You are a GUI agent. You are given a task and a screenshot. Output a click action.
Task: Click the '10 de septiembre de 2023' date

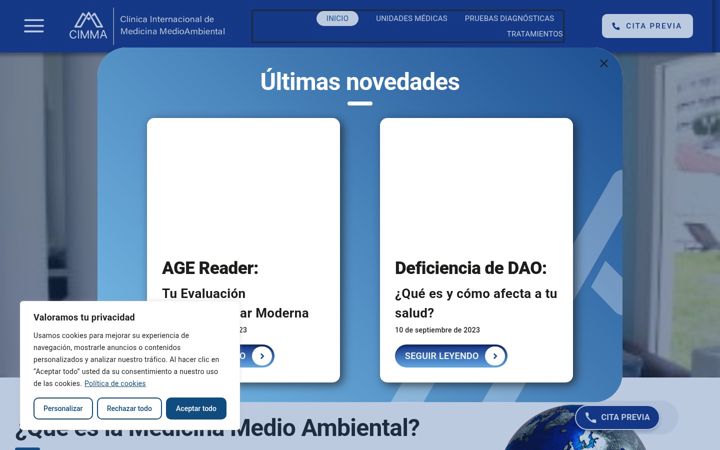pyautogui.click(x=437, y=330)
